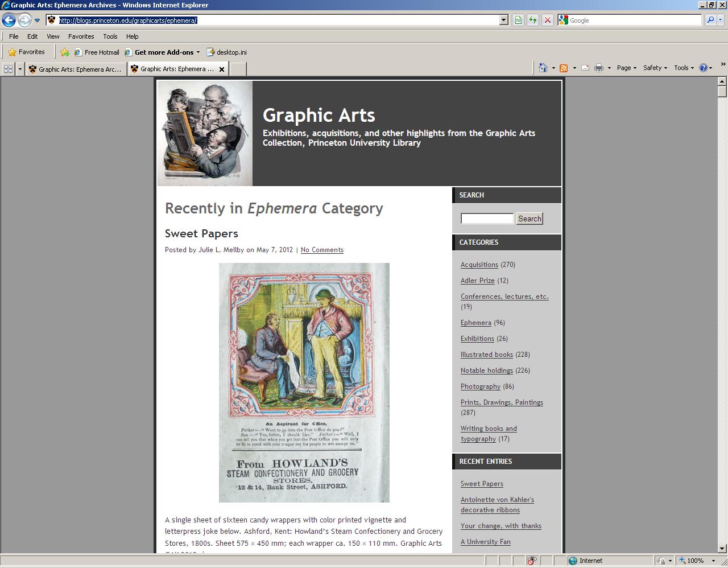Click the blog search text field
The height and width of the screenshot is (568, 728).
point(487,219)
